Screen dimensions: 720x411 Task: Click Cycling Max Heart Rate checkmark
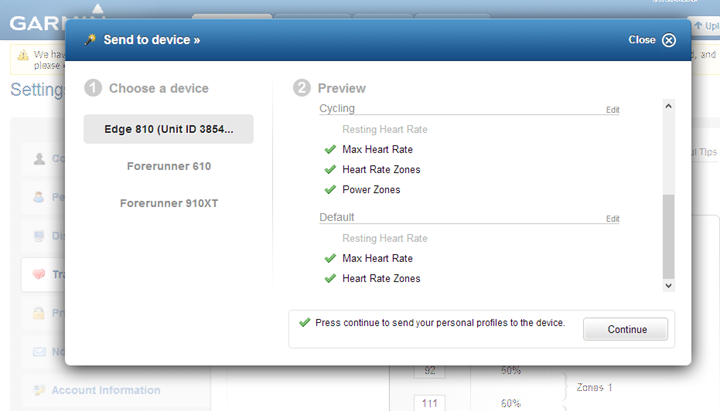point(330,149)
